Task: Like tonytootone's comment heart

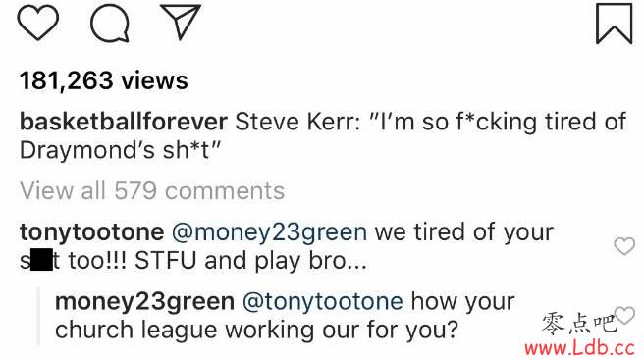Action: pyautogui.click(x=624, y=246)
